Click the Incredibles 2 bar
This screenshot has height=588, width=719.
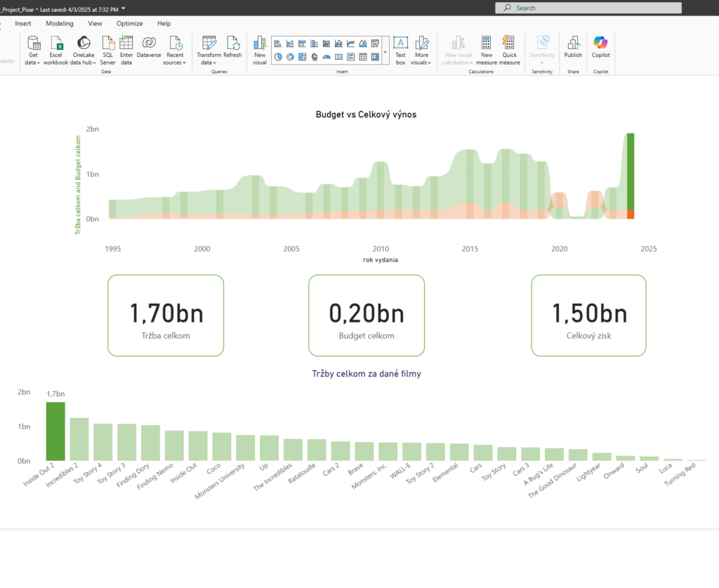79,439
